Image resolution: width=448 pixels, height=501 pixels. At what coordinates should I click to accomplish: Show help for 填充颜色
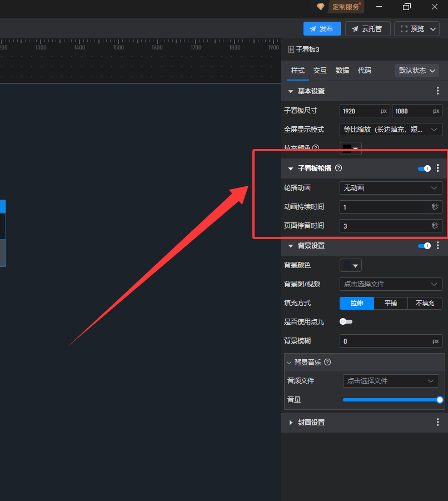[x=316, y=147]
